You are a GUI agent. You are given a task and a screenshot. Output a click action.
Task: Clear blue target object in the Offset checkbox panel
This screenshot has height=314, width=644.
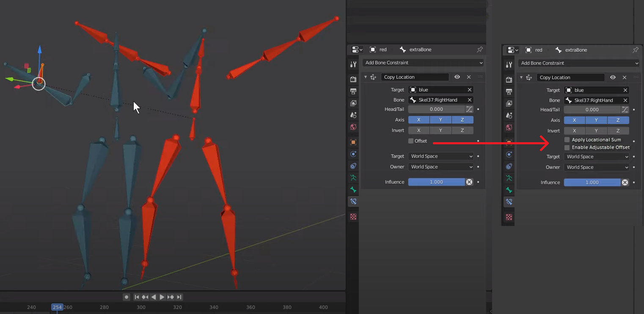(x=469, y=90)
